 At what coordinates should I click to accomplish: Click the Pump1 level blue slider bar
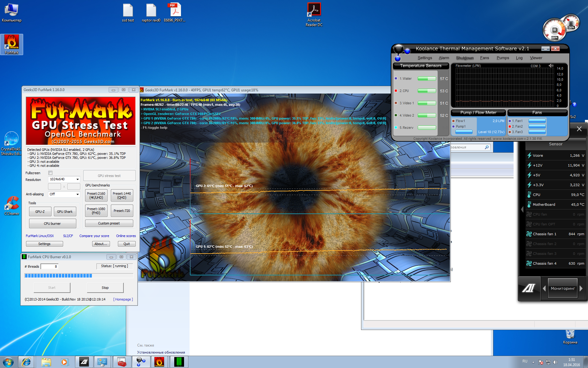(464, 132)
